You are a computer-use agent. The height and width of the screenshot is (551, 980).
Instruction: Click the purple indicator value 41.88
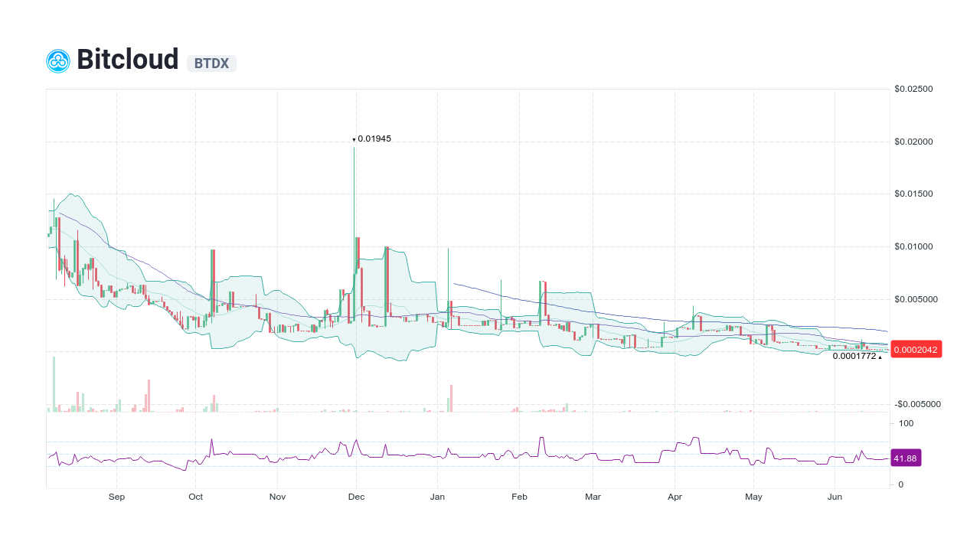pyautogui.click(x=906, y=458)
